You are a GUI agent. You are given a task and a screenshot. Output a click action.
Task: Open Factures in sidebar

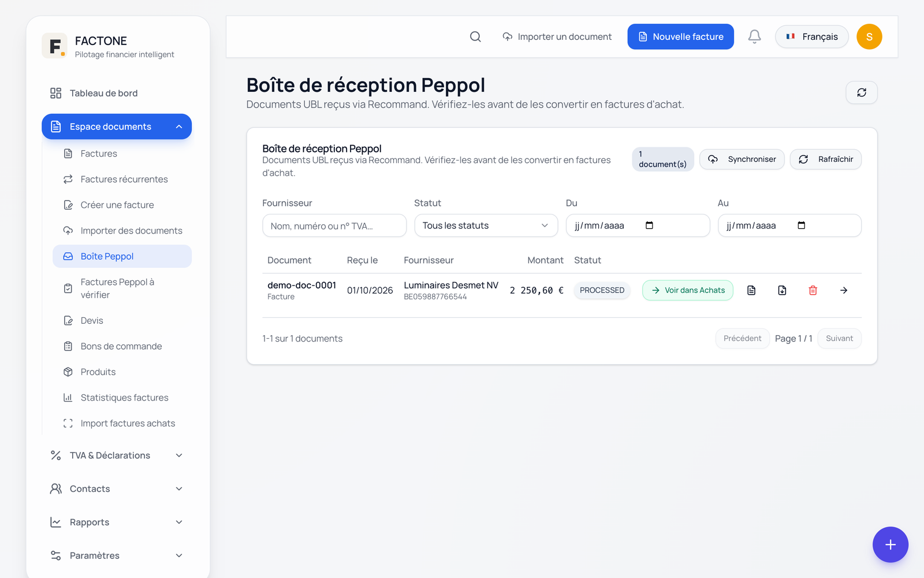coord(122,154)
